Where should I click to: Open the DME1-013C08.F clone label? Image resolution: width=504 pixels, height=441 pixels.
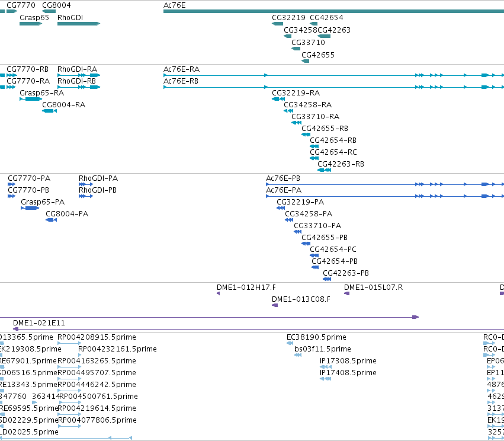coord(301,299)
